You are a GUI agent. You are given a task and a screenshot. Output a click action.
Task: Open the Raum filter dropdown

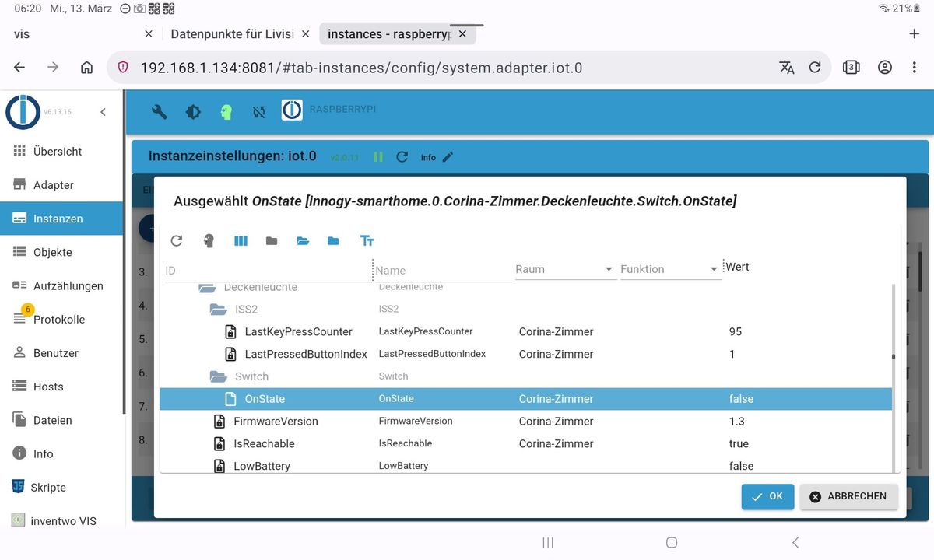coord(565,269)
